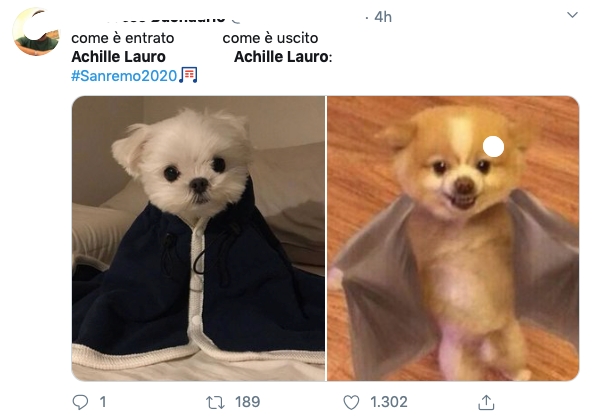Open the share options via upload icon
This screenshot has width=595, height=420.
pos(486,402)
